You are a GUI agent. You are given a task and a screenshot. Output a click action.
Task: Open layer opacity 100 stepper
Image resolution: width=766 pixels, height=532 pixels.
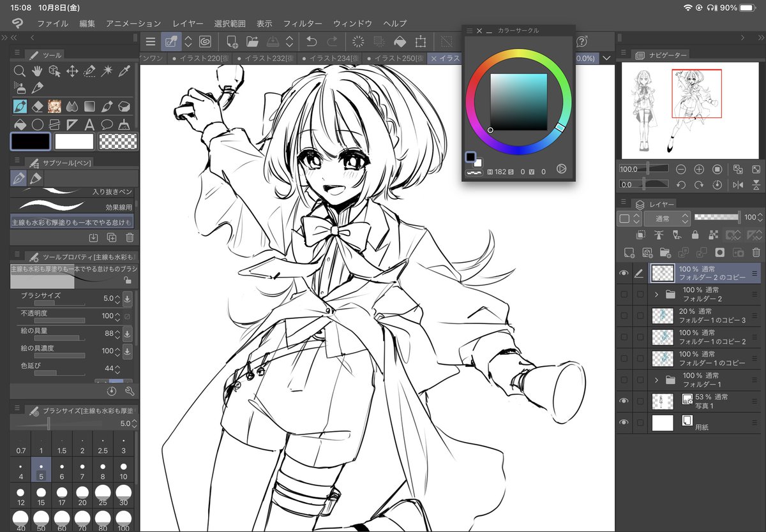[761, 218]
